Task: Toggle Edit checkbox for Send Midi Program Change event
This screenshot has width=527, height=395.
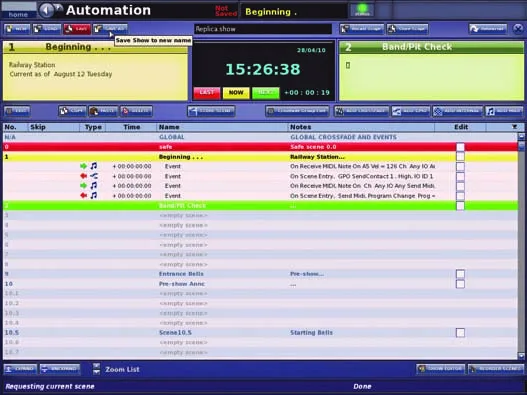Action: 460,196
